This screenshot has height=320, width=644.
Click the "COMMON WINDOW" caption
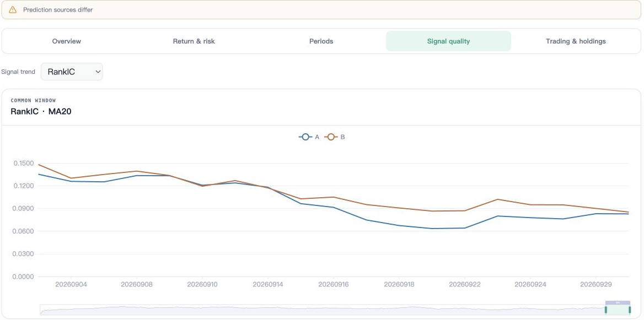(x=33, y=100)
